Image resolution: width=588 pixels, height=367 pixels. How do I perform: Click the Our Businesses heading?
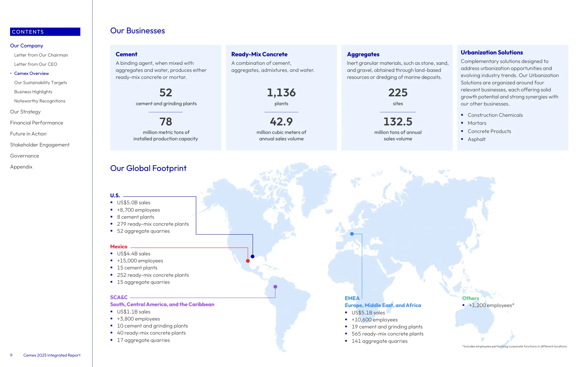pos(137,31)
